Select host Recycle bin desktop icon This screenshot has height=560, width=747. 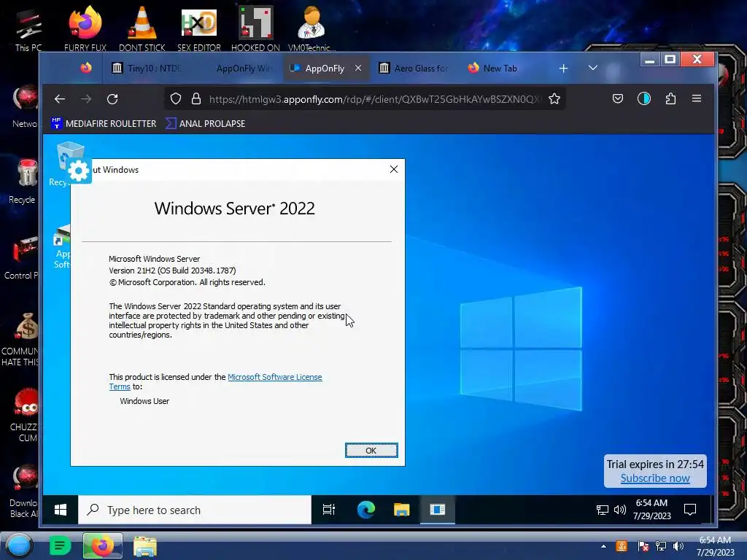point(25,182)
